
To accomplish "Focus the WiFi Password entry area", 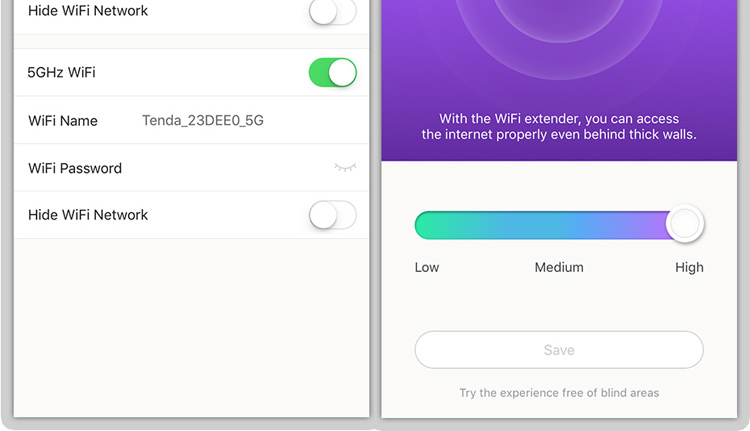I will tap(225, 168).
